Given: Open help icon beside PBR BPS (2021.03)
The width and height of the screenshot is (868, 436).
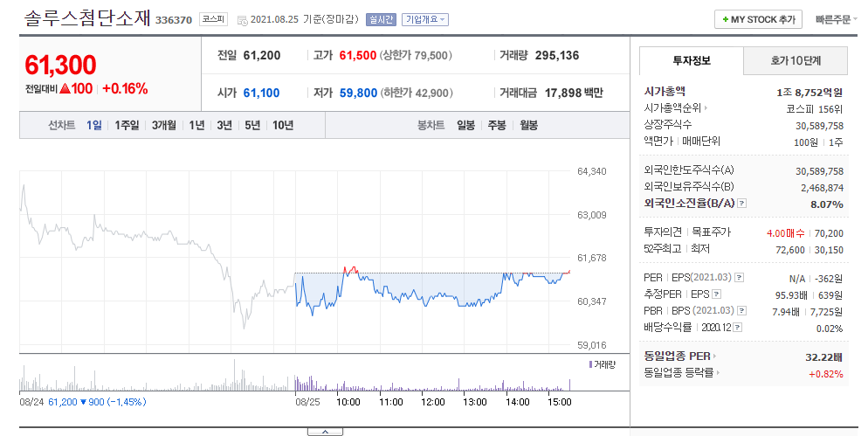Looking at the screenshot, I should 741,311.
